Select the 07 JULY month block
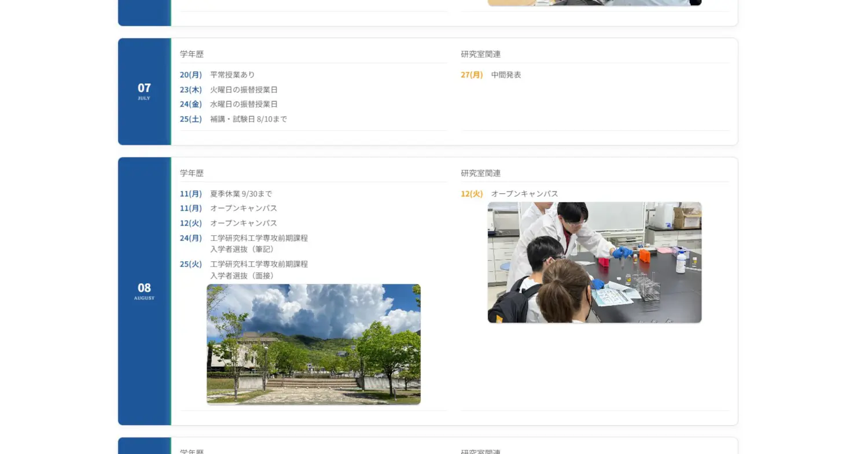This screenshot has height=454, width=868. pos(144,91)
